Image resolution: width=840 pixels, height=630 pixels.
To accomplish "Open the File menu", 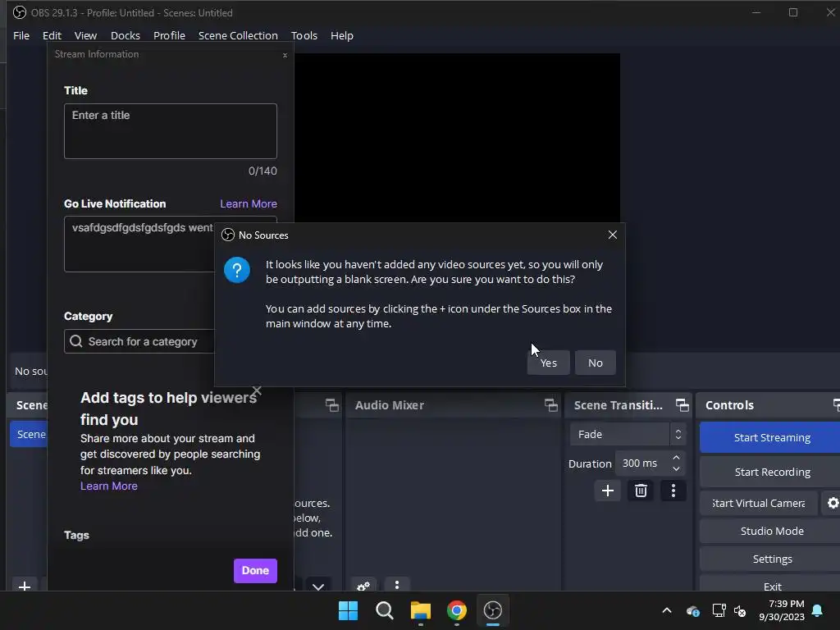I will coord(21,35).
